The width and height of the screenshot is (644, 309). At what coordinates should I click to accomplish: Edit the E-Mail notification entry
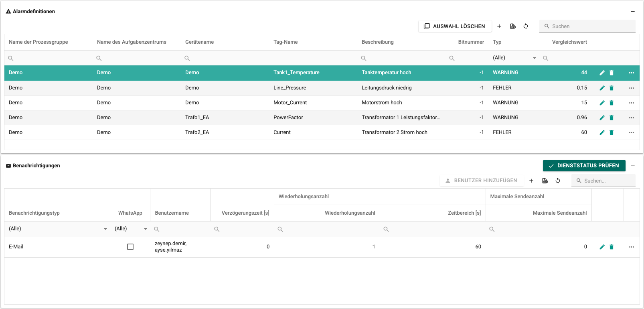point(602,247)
